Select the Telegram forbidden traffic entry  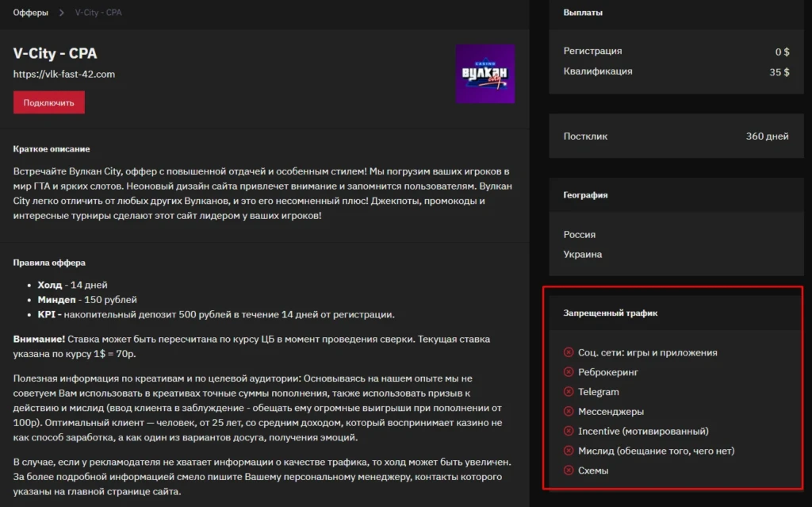[x=599, y=392]
